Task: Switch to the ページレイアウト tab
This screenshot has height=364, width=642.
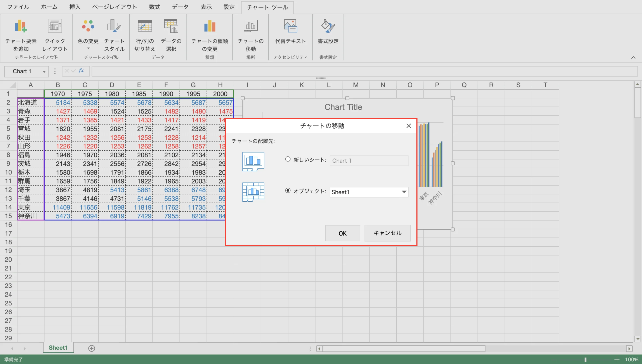Action: (x=114, y=7)
